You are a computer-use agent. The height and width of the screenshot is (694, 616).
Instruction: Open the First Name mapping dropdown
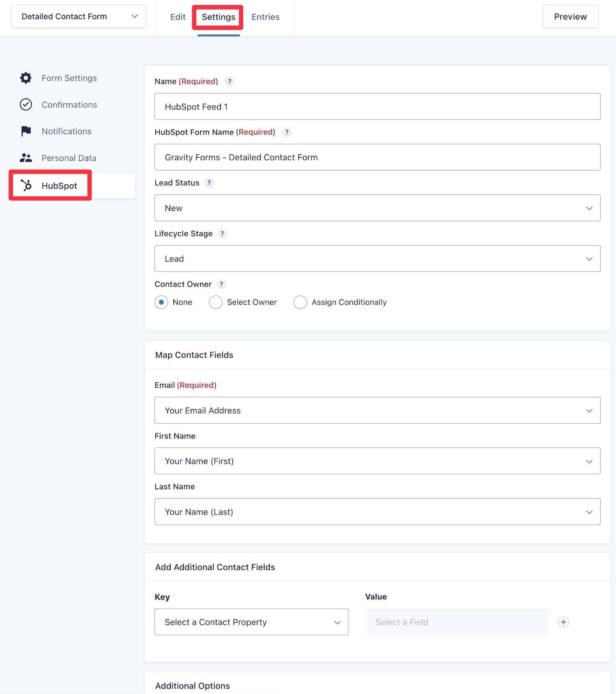377,461
